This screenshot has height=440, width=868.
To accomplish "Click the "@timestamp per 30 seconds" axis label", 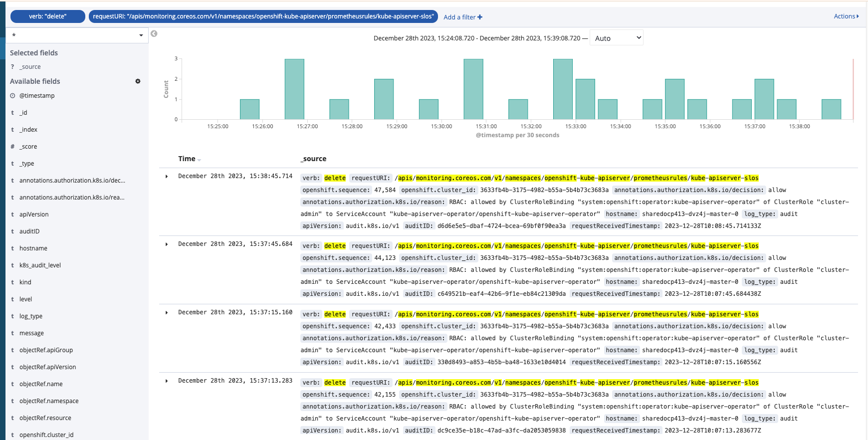I will 517,135.
